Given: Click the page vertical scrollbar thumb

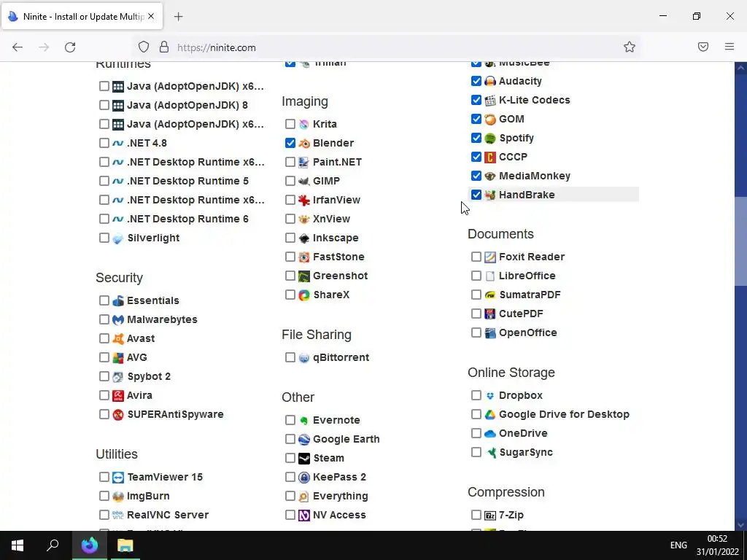Looking at the screenshot, I should tap(740, 241).
